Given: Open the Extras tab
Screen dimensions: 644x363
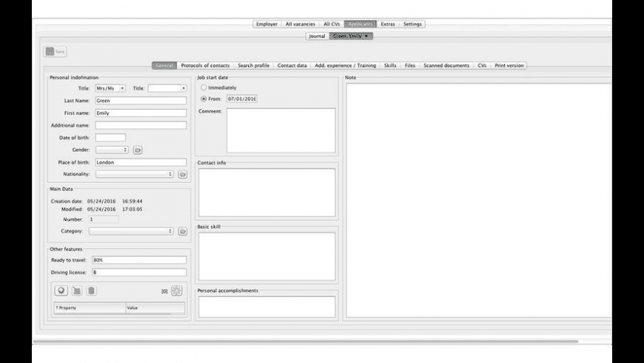Looking at the screenshot, I should [x=388, y=24].
